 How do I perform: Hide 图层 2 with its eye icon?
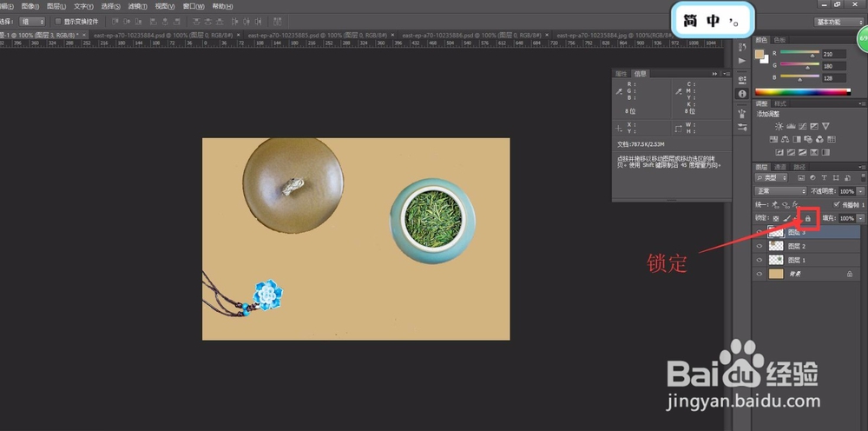click(759, 246)
